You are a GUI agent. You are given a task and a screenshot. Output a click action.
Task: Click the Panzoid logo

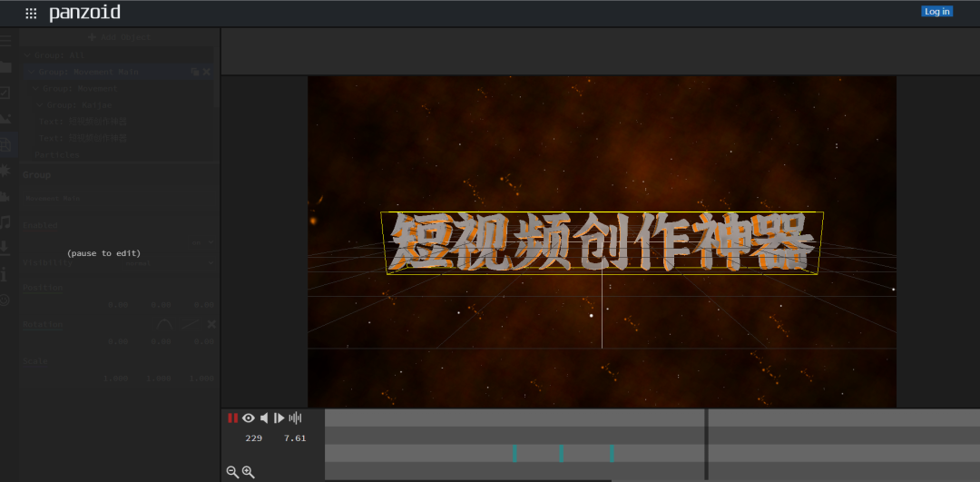84,13
